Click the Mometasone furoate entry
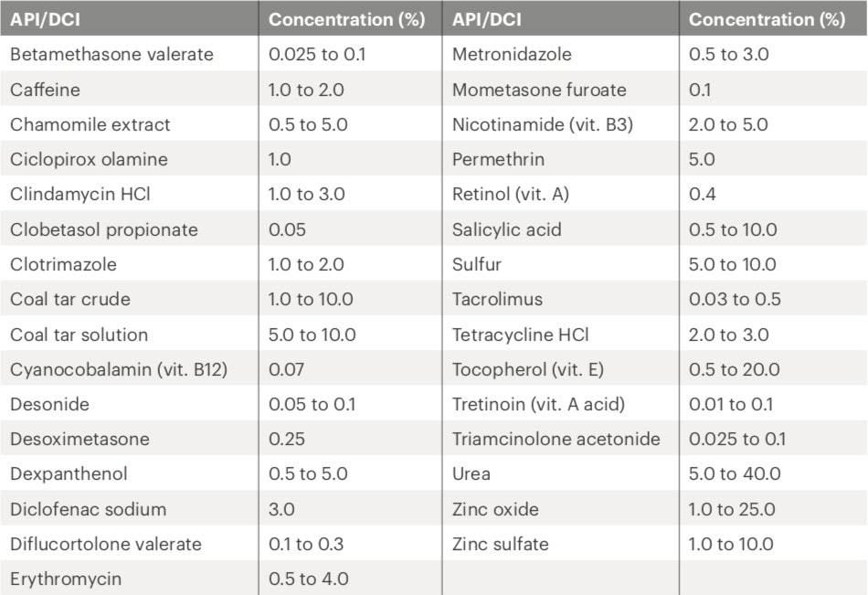 point(539,90)
